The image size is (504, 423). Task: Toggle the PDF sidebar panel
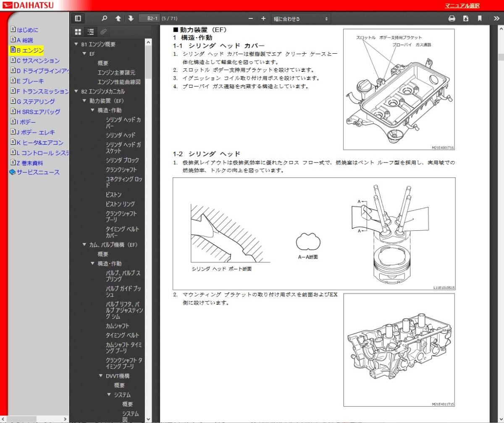click(78, 18)
